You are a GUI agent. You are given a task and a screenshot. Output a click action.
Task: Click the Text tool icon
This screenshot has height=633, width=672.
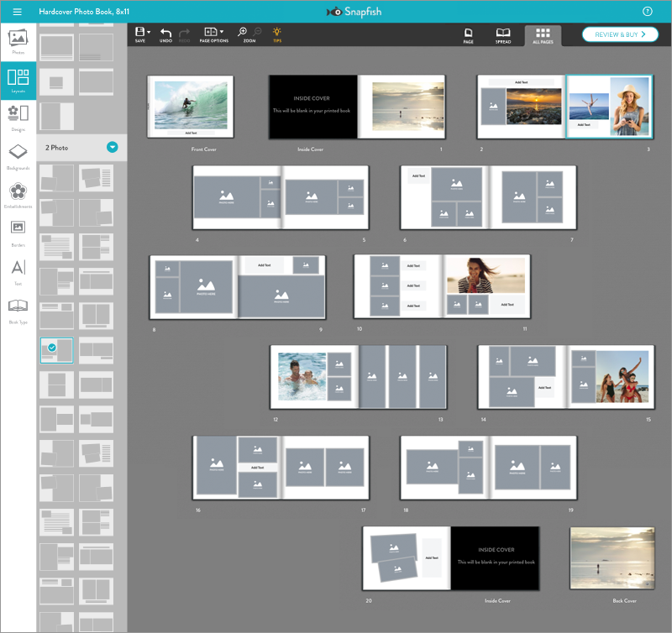[x=18, y=270]
